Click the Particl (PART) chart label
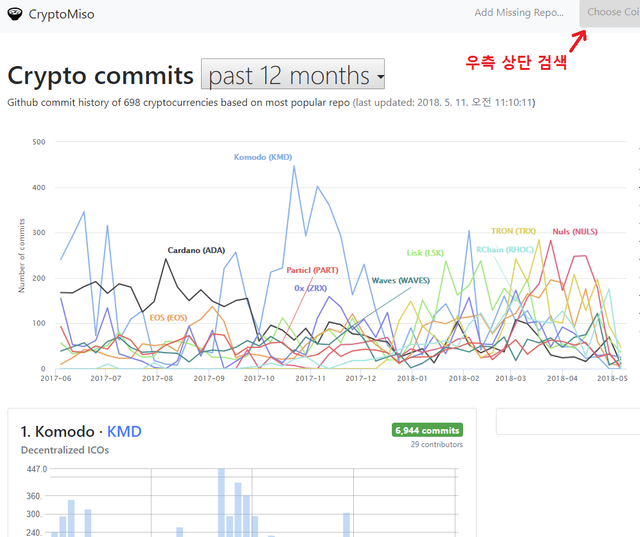 [x=312, y=270]
